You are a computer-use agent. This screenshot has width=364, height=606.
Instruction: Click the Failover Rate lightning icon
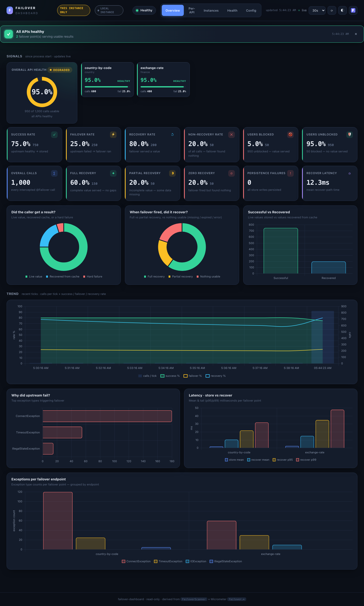click(113, 135)
